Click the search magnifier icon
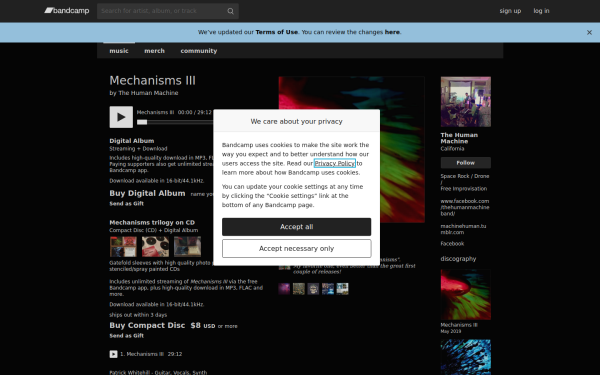The height and width of the screenshot is (375, 600). pos(230,11)
